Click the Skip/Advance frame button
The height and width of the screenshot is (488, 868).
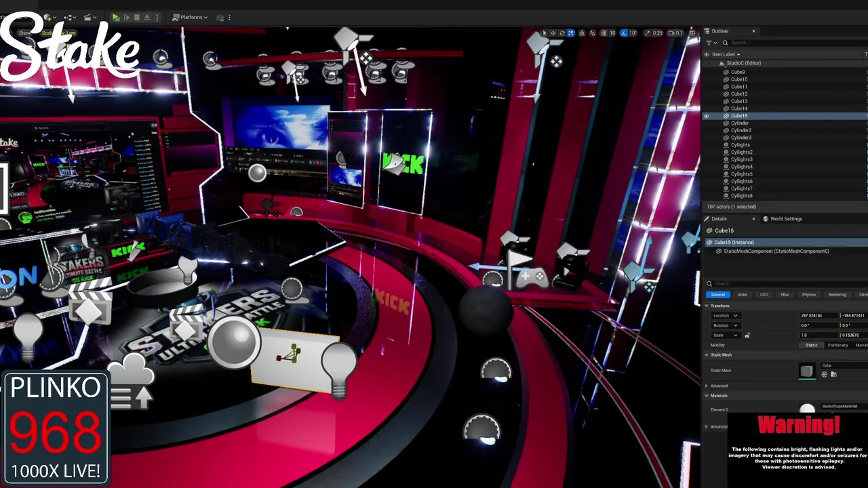126,17
